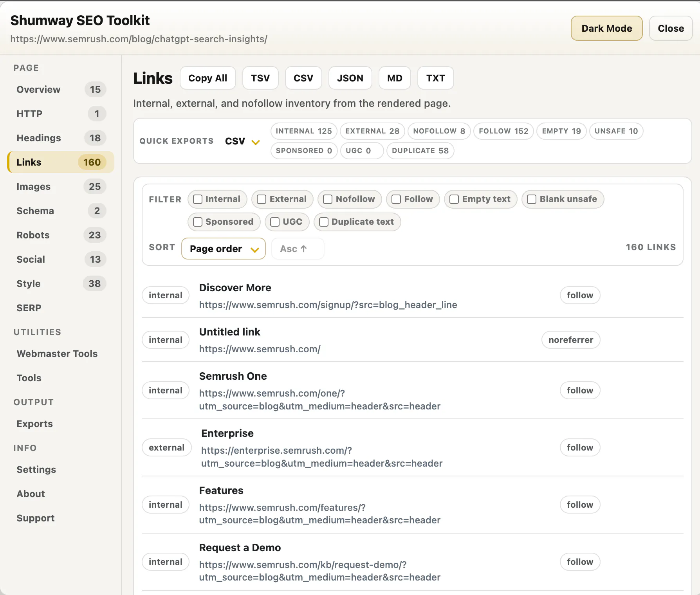Open the Request a Demo link URL
Image resolution: width=700 pixels, height=595 pixels.
(319, 571)
